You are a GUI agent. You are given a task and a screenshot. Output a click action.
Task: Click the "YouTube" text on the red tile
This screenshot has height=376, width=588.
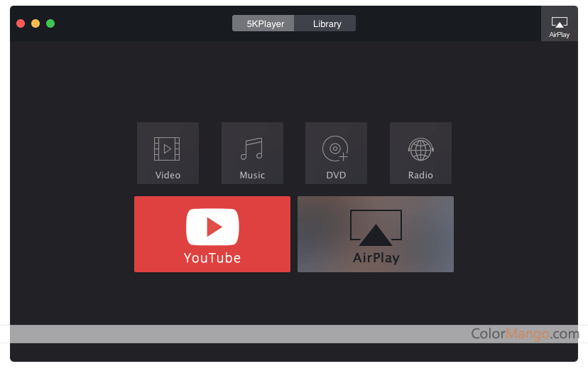click(212, 258)
